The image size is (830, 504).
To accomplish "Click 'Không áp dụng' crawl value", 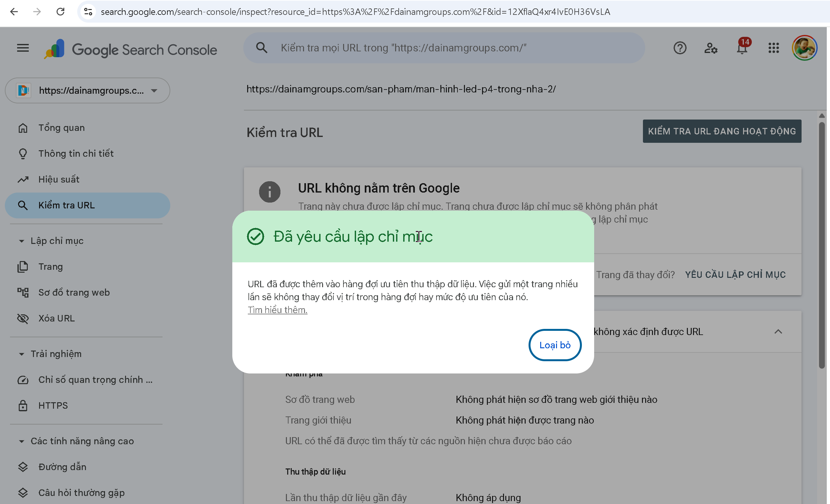I will tap(488, 498).
